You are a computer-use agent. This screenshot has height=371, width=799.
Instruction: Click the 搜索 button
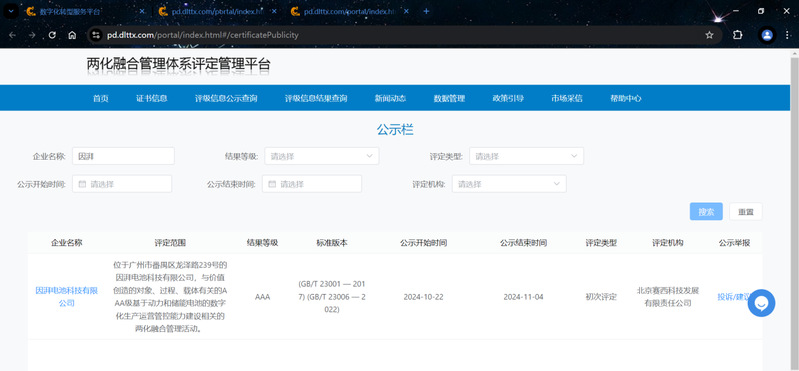coord(706,211)
